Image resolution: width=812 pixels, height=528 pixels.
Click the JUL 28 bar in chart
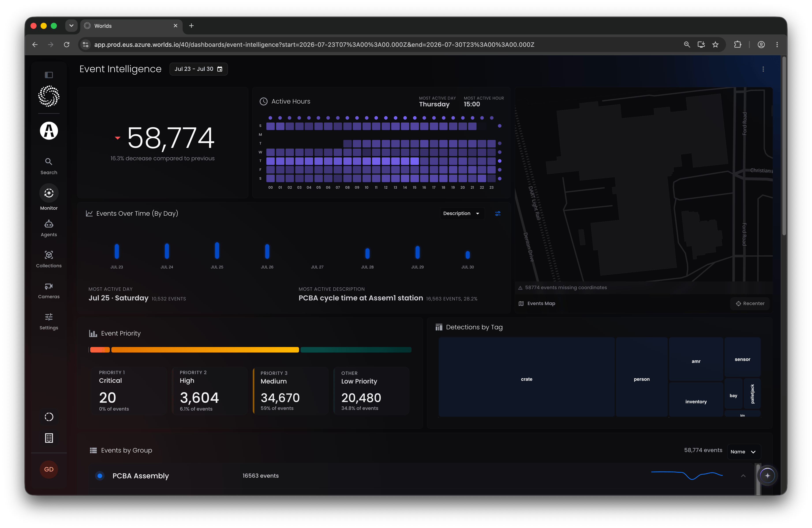point(367,253)
